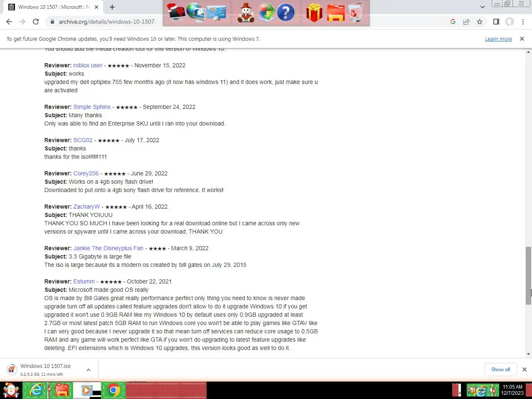Image resolution: width=532 pixels, height=399 pixels.
Task: Bookmark this page with the star icon
Action: click(480, 22)
